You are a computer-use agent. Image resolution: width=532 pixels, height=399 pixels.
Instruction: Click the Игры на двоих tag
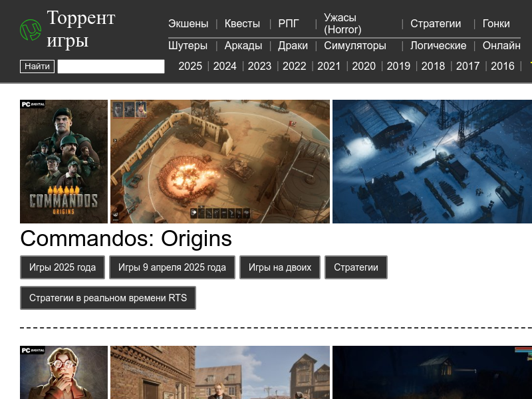click(280, 267)
